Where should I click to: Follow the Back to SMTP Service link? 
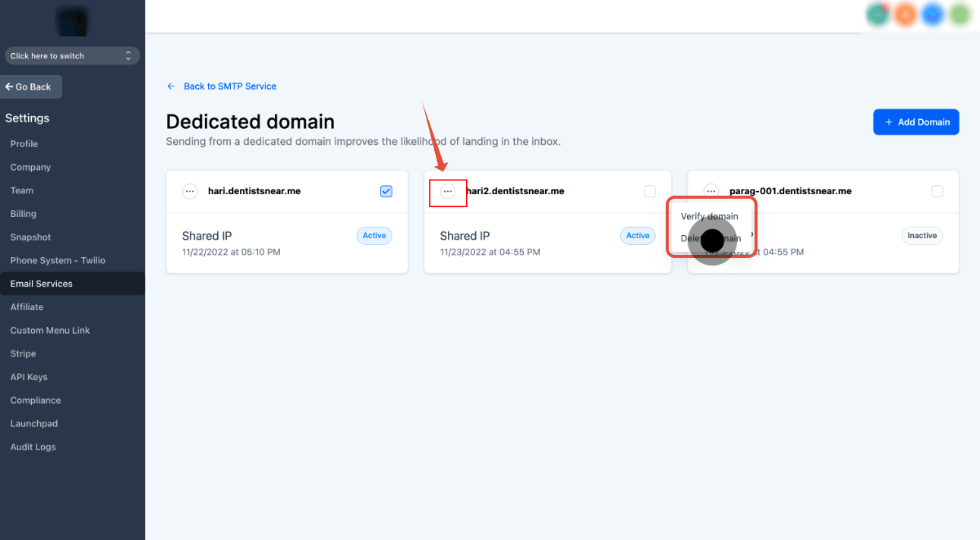pos(222,86)
